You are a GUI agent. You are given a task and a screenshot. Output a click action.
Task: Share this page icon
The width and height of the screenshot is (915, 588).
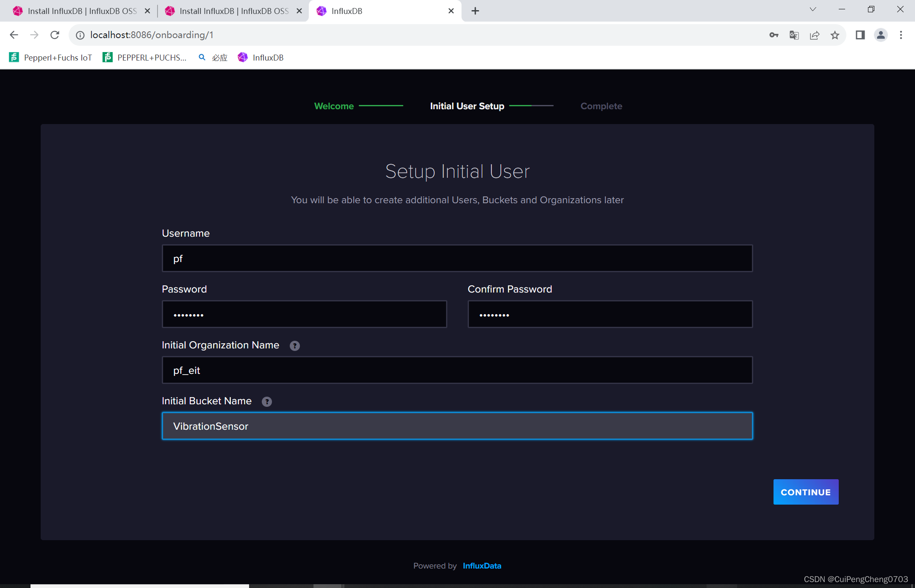(x=815, y=35)
